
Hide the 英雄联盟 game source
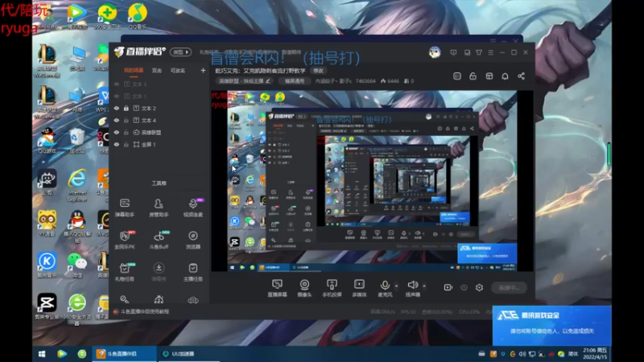(117, 133)
